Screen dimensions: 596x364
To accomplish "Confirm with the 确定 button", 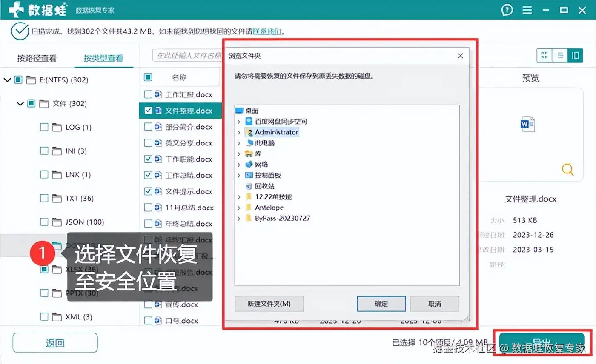I will [381, 304].
